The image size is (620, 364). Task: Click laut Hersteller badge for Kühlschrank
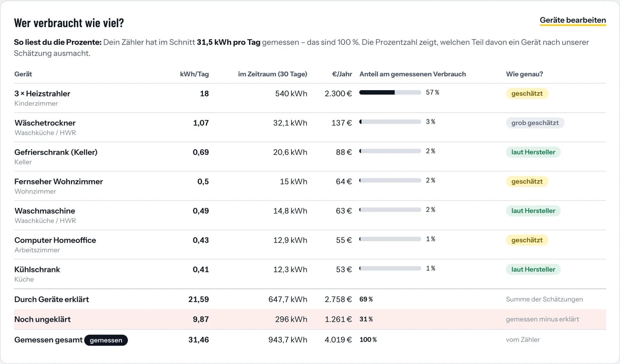tap(533, 270)
